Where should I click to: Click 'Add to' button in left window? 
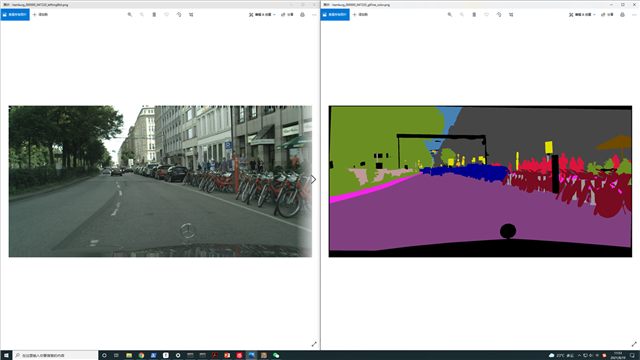40,15
